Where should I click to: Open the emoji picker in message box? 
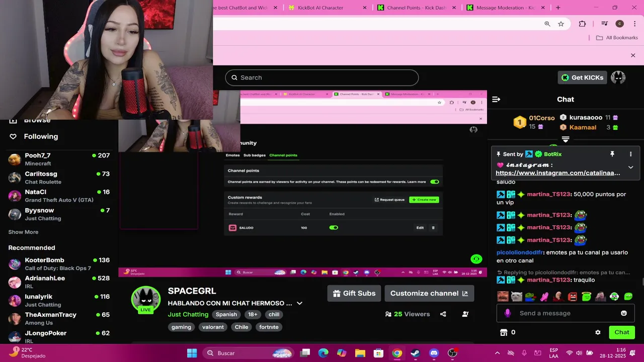click(x=624, y=313)
